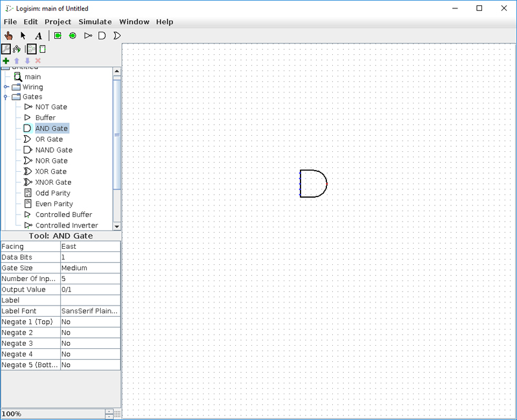The width and height of the screenshot is (517, 420).
Task: Open the Simulate menu
Action: [x=95, y=21]
